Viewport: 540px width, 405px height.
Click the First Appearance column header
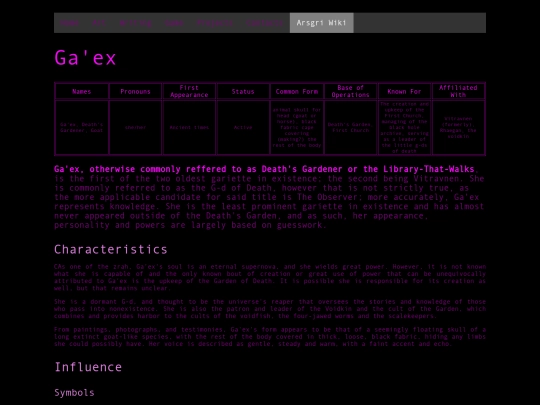click(x=189, y=91)
